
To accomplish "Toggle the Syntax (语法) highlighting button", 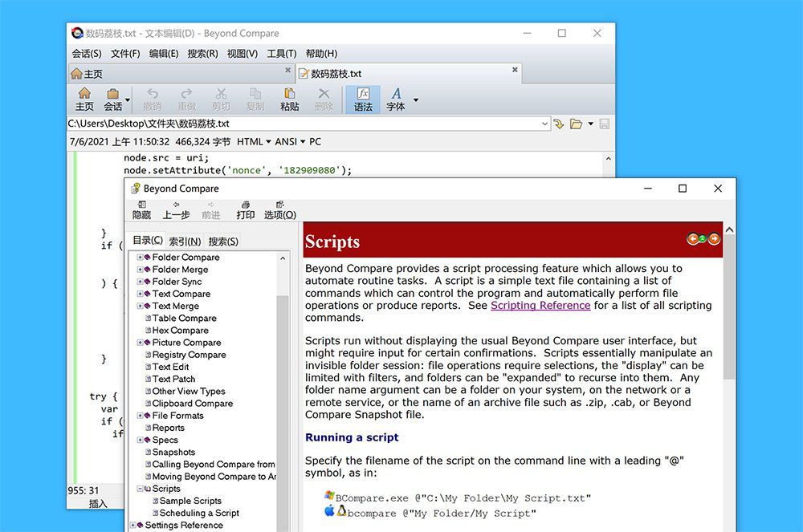I will tap(363, 99).
